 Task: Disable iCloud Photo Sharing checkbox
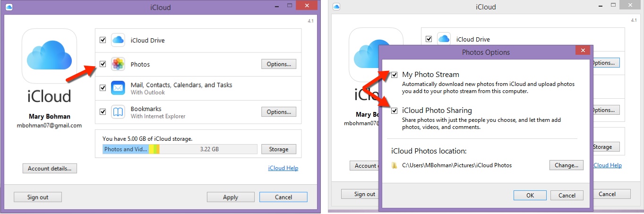(394, 111)
